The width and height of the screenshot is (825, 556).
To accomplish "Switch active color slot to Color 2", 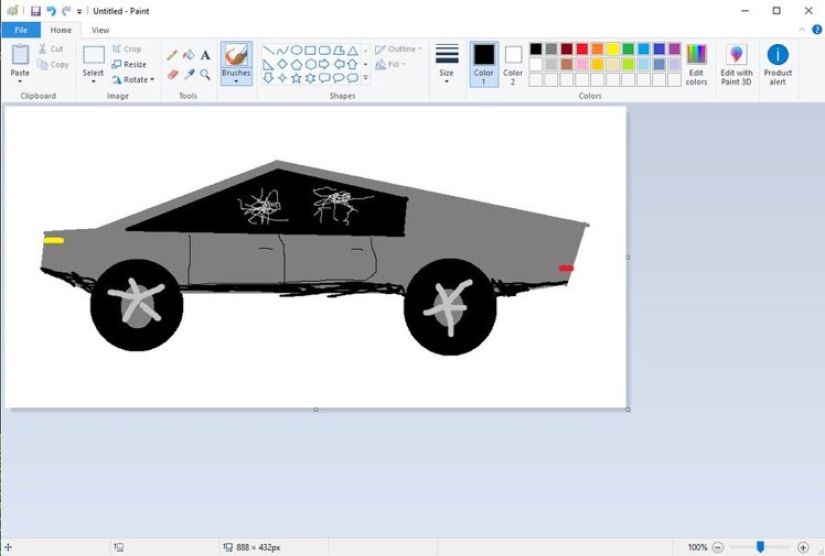I will (513, 63).
